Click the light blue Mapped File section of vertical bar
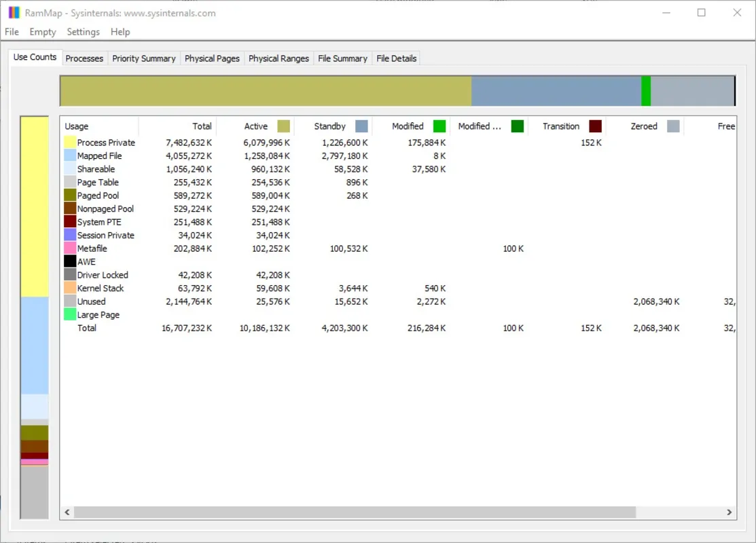 tap(34, 345)
